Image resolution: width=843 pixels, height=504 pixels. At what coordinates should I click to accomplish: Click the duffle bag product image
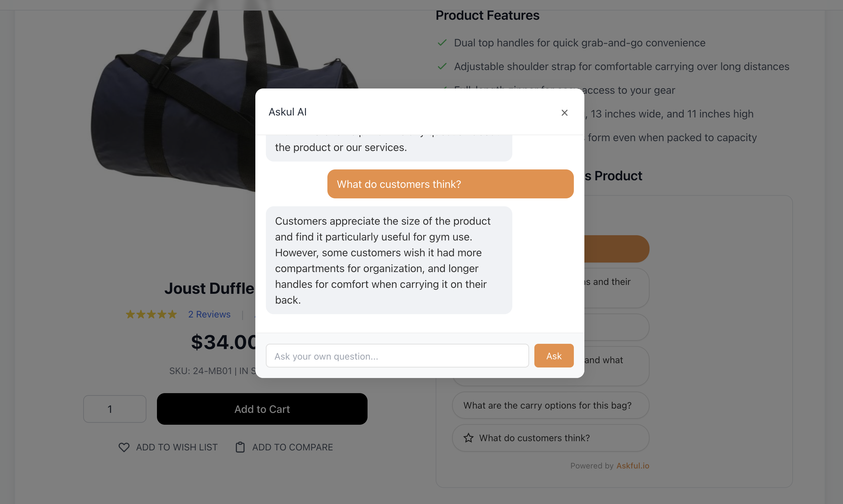click(170, 102)
